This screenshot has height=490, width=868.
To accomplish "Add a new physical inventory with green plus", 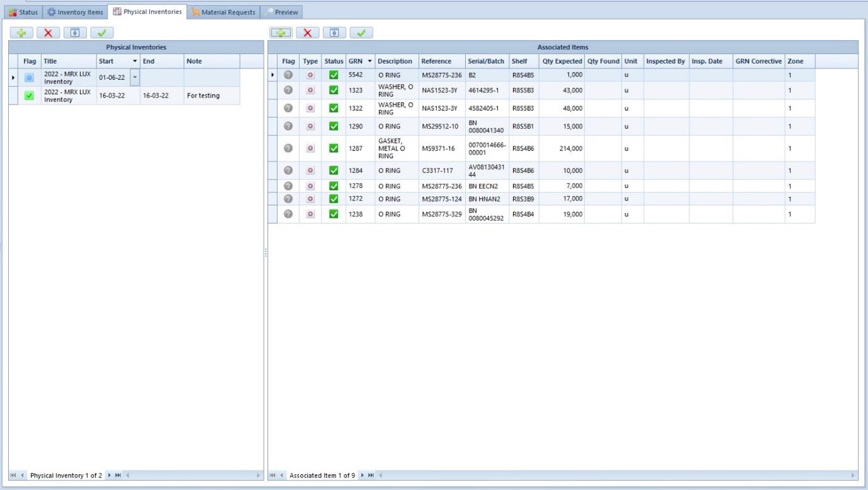I will (x=21, y=33).
